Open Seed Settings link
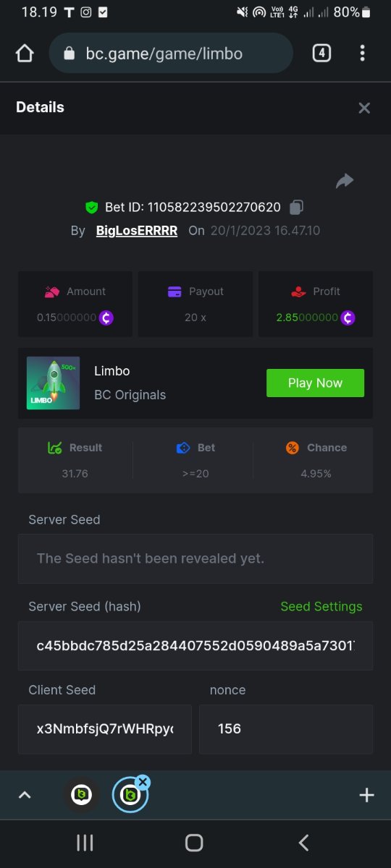391x868 pixels. [x=321, y=606]
